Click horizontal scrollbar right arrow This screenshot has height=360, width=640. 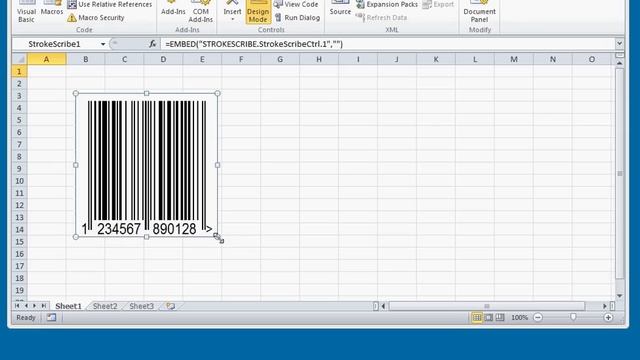tap(604, 306)
